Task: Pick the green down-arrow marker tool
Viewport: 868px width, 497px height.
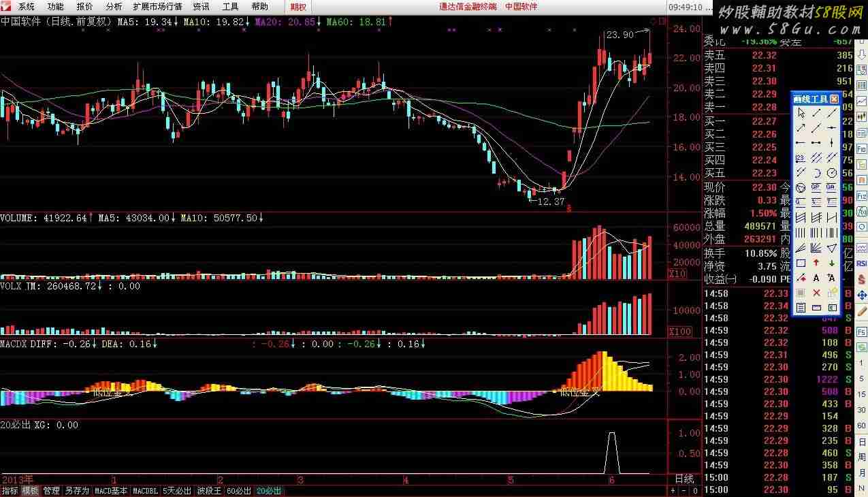Action: (x=831, y=263)
